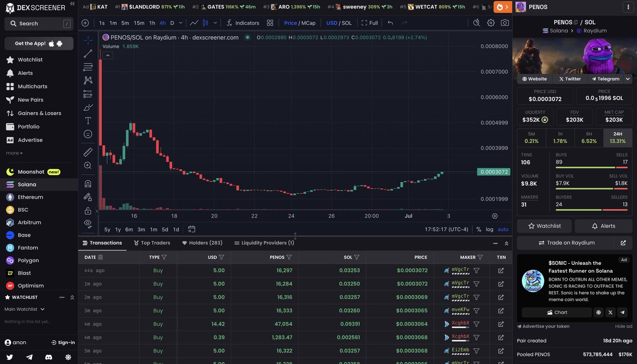637x364 pixels.
Task: Open the Fibonacci retracement tool
Action: tap(88, 67)
